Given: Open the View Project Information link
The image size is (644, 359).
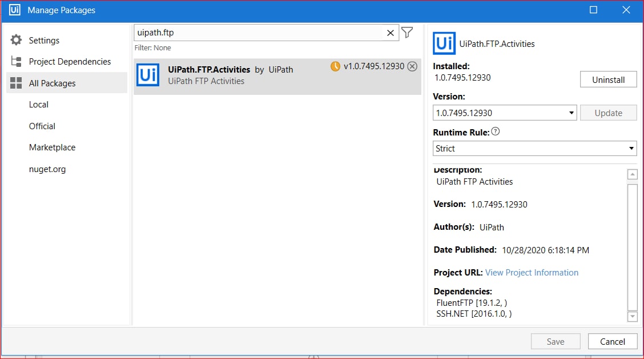Looking at the screenshot, I should click(532, 273).
